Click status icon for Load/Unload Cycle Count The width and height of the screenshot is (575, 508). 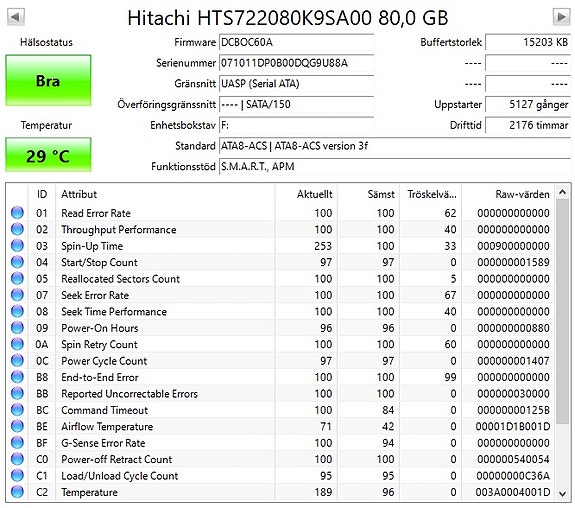click(x=17, y=475)
